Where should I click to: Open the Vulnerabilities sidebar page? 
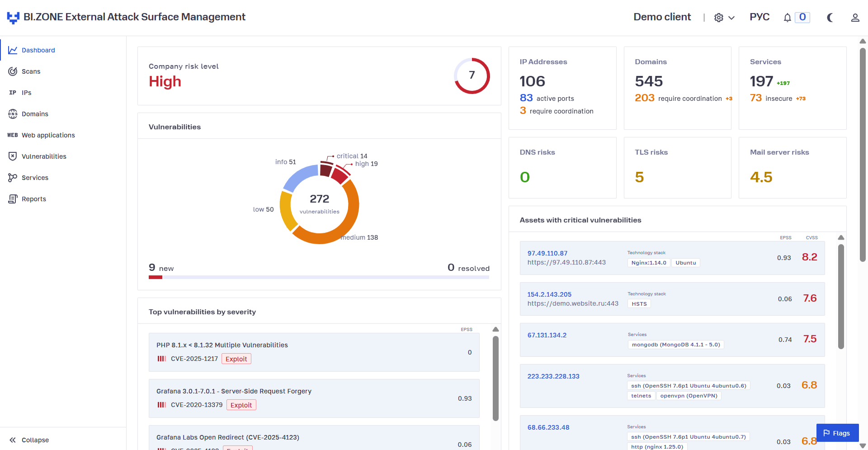63,156
